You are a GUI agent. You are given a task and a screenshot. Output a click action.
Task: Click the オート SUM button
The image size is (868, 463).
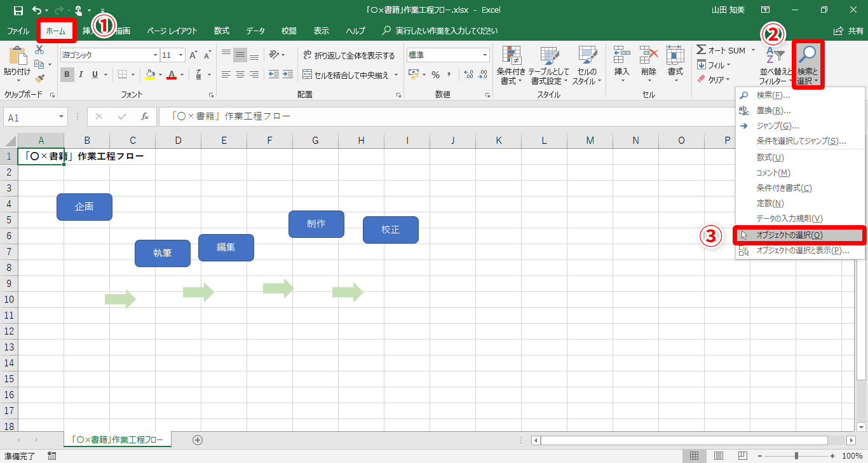(x=721, y=50)
